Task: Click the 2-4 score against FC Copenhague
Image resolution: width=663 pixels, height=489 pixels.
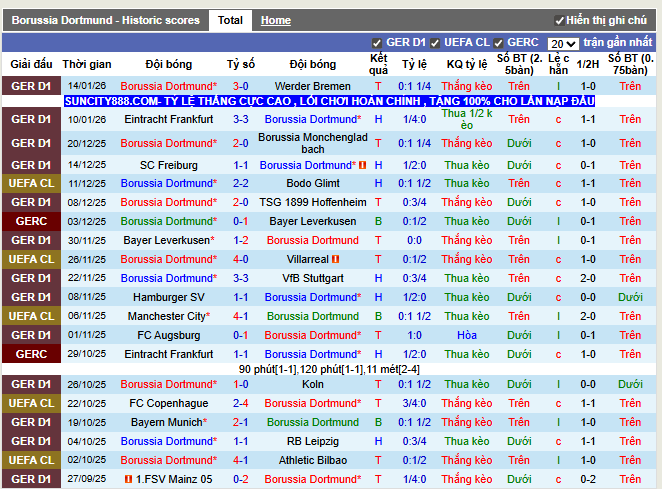Action: [241, 404]
